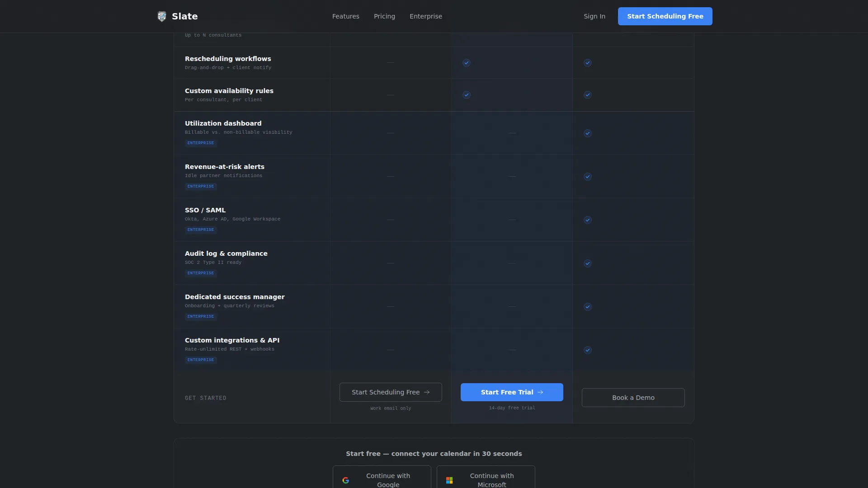Screen dimensions: 868x488
Task: Click the Slate shield logo icon
Action: click(x=161, y=16)
